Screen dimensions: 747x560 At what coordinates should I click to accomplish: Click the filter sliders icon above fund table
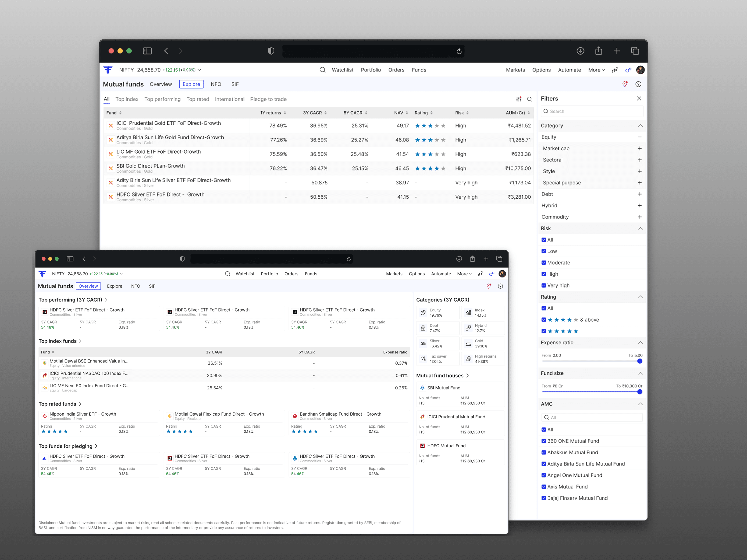click(x=518, y=99)
